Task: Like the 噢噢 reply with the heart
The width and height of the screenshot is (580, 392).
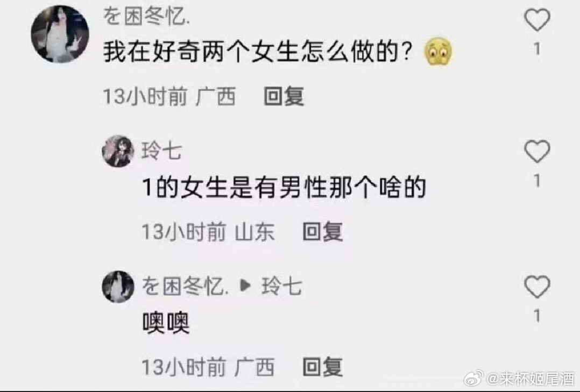Action: [537, 287]
